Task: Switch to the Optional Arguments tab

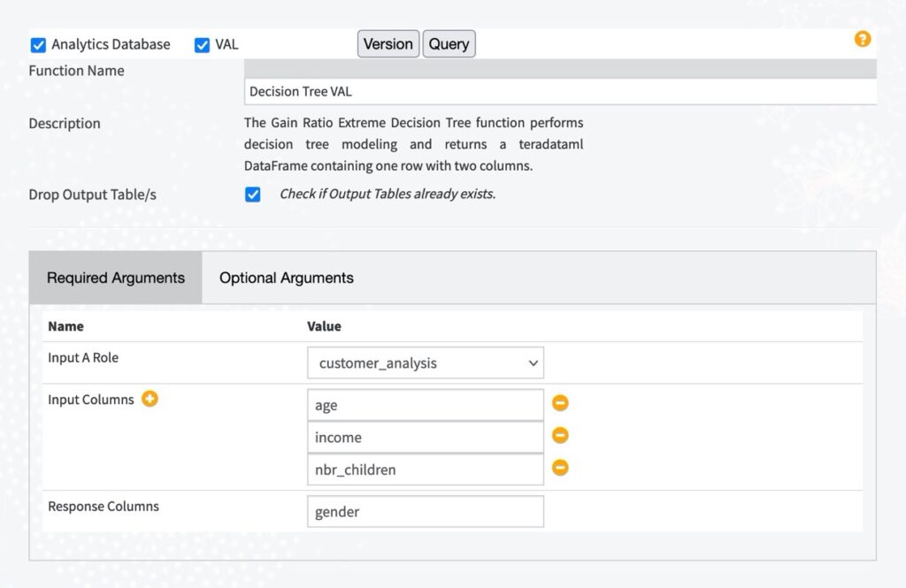Action: pos(285,277)
